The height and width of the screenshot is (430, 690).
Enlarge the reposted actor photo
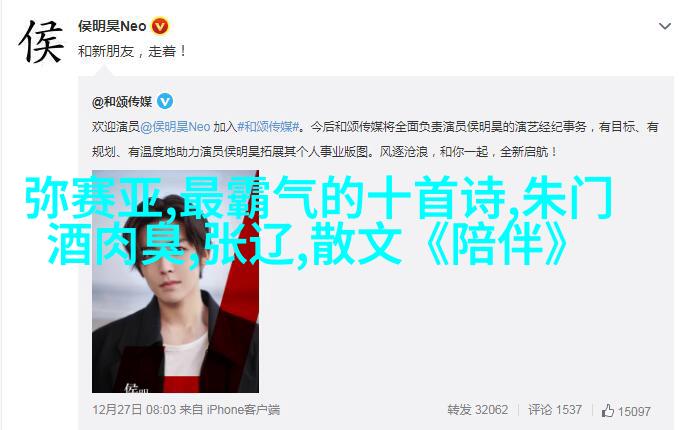[175, 281]
